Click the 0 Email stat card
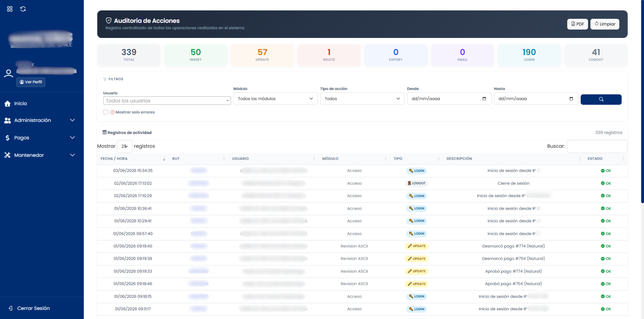644x319 pixels. click(462, 55)
